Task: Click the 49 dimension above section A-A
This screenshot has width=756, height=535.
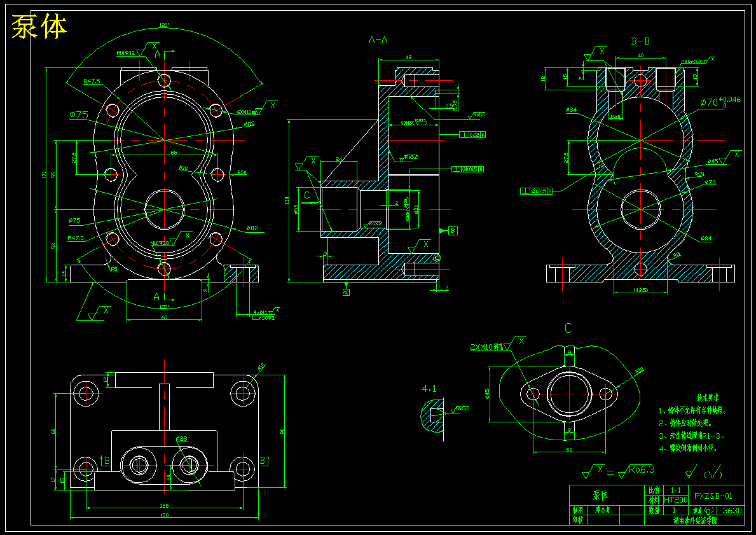Action: [x=408, y=57]
